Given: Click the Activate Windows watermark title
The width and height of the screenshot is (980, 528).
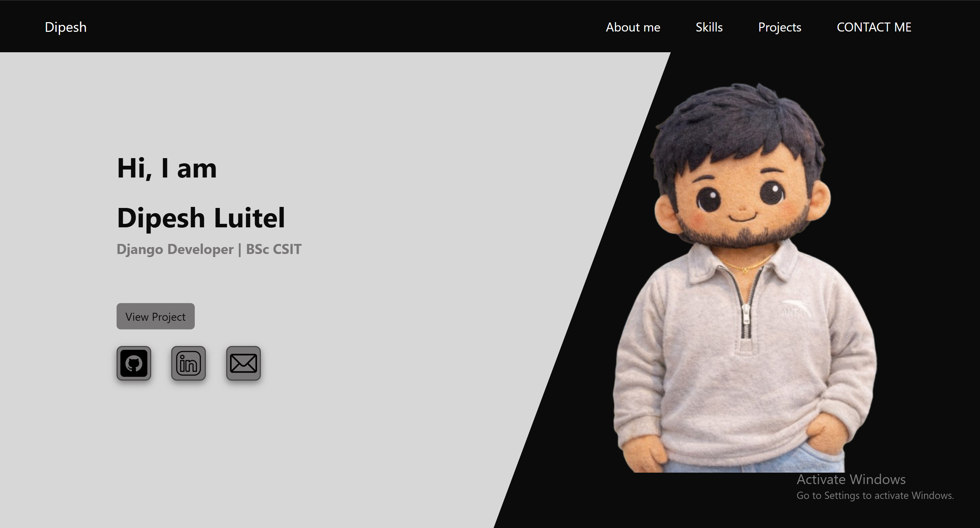Looking at the screenshot, I should (851, 479).
